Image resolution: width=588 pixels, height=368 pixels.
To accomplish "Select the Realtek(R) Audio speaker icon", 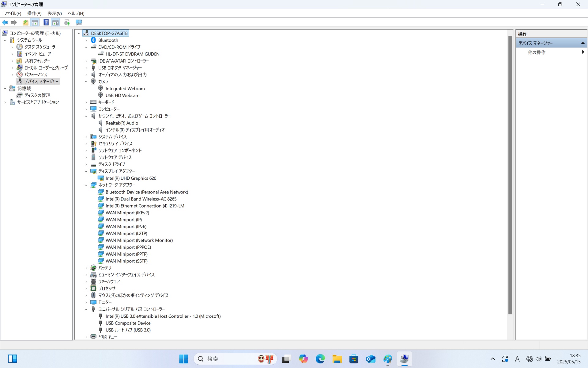I will pos(100,123).
